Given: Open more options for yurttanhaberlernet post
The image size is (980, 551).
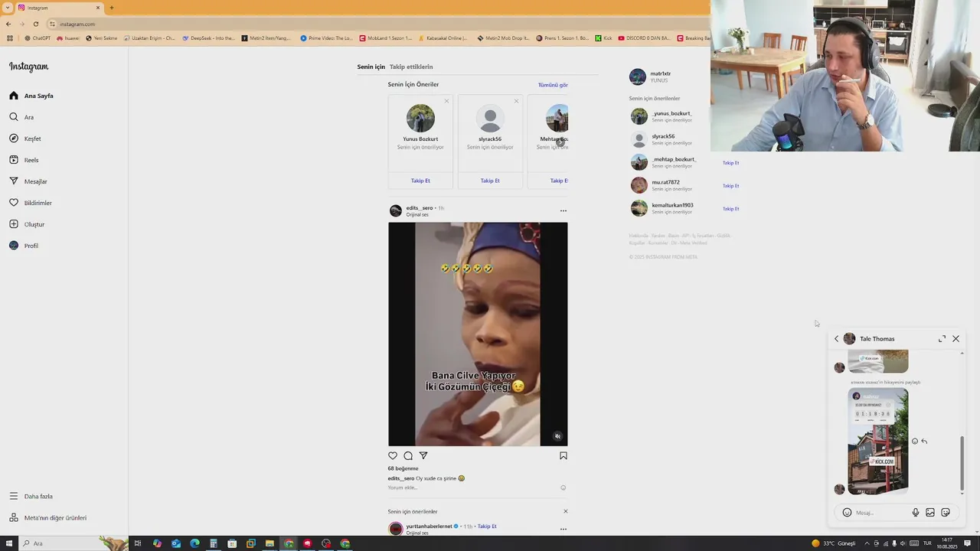Looking at the screenshot, I should pyautogui.click(x=563, y=529).
